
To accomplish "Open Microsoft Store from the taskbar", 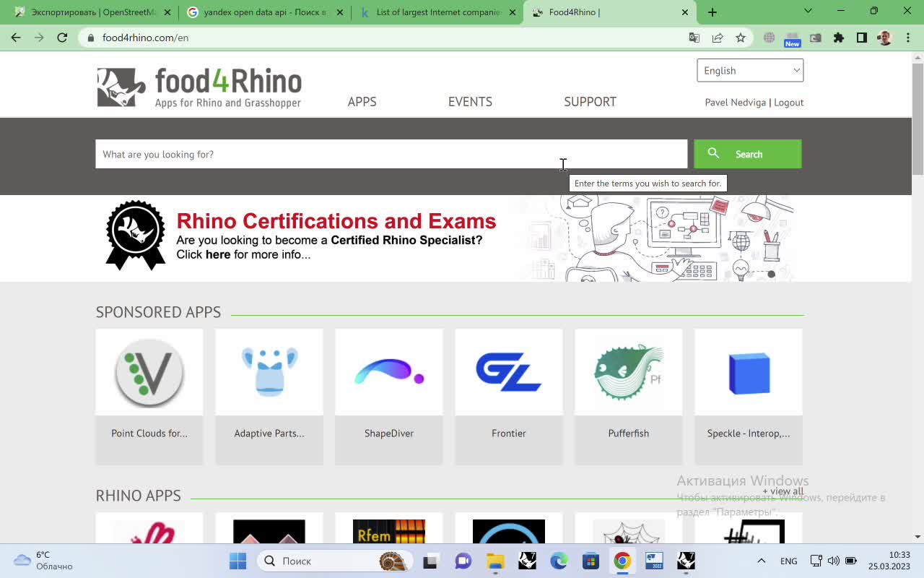I will tap(590, 561).
